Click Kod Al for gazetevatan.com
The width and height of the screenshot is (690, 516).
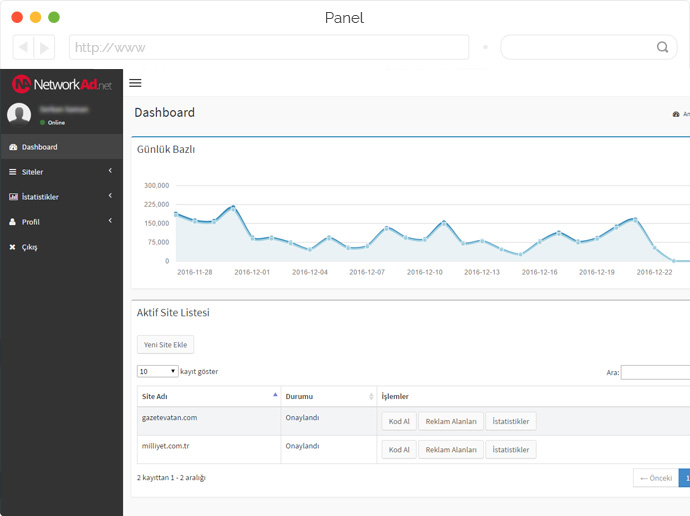coord(399,421)
